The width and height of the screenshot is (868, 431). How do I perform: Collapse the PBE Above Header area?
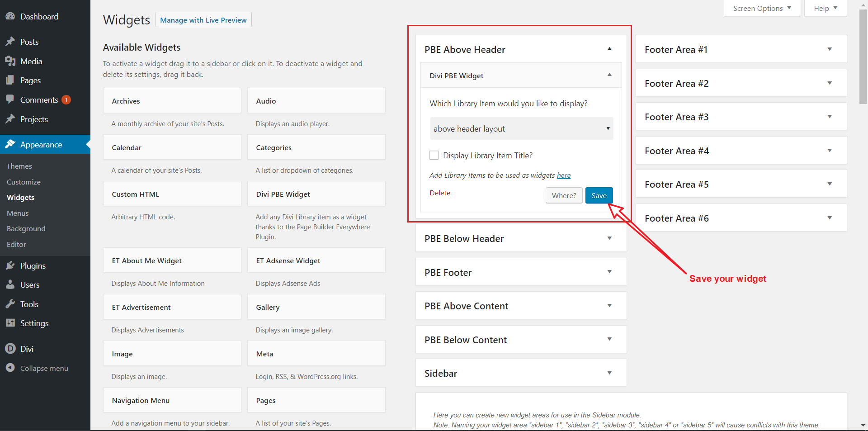pyautogui.click(x=609, y=49)
